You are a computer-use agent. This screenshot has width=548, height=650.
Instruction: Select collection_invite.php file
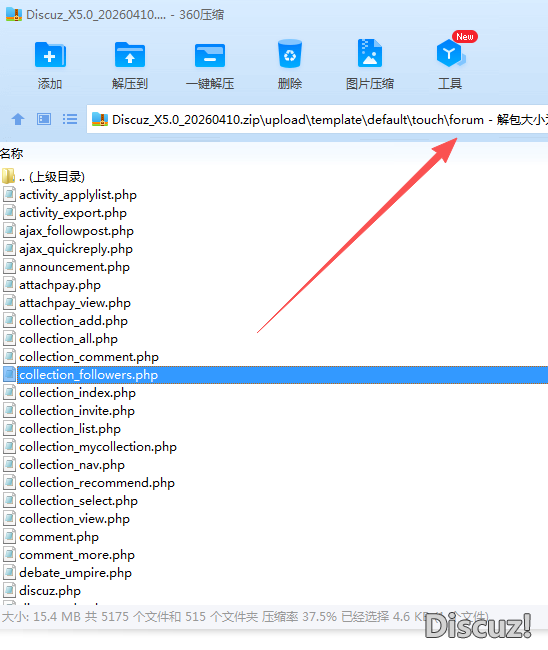pyautogui.click(x=77, y=411)
